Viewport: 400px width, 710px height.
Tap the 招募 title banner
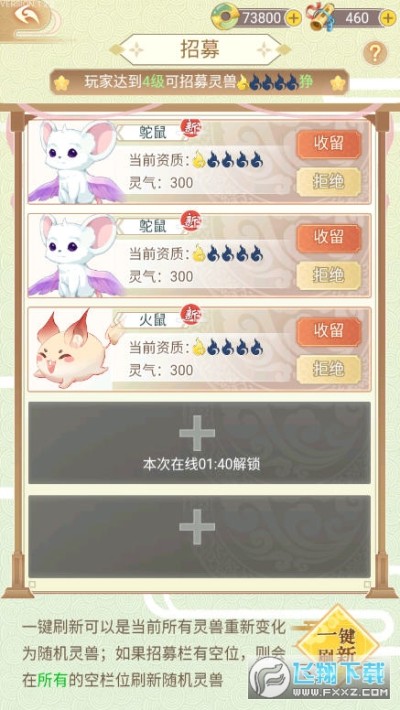coord(200,50)
